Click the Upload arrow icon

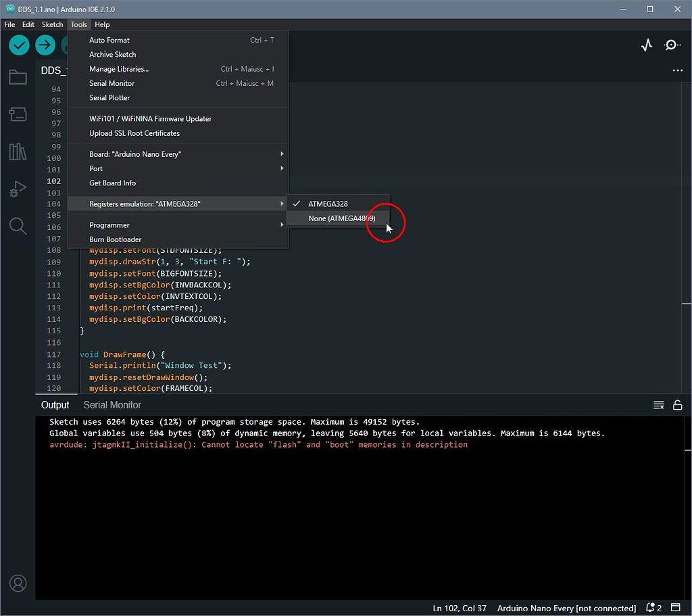(45, 45)
